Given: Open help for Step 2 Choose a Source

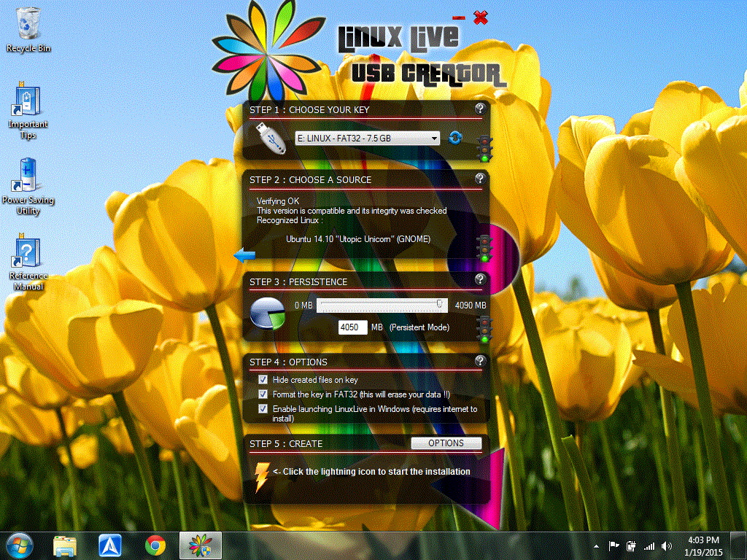Looking at the screenshot, I should click(480, 179).
